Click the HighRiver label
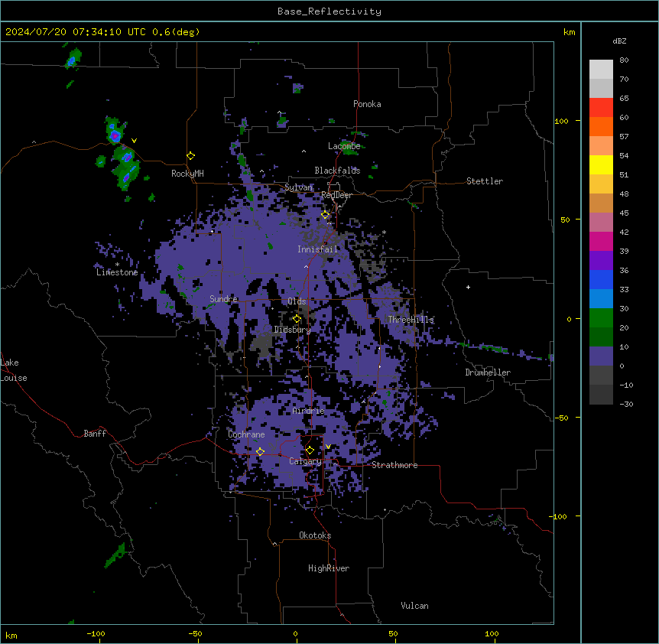659x644 pixels. (329, 568)
